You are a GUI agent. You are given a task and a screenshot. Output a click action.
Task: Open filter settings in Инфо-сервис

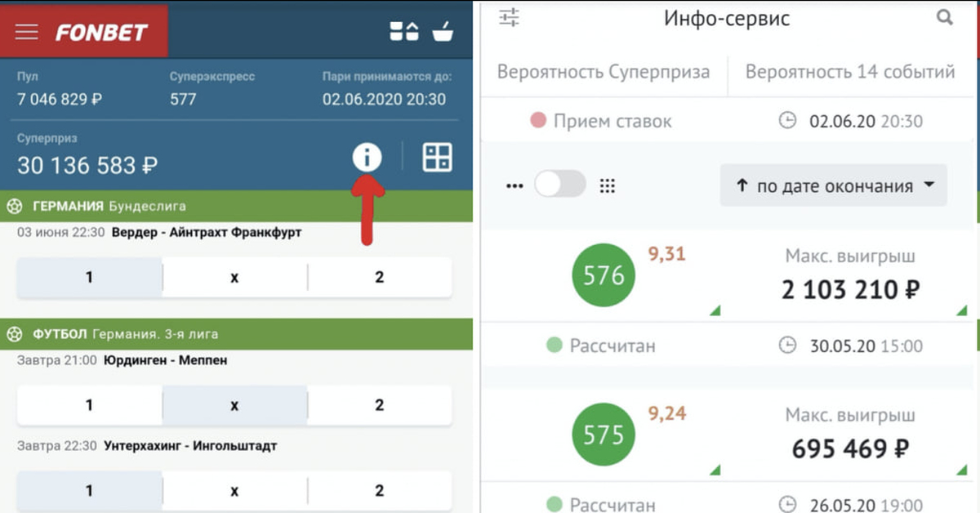(510, 17)
